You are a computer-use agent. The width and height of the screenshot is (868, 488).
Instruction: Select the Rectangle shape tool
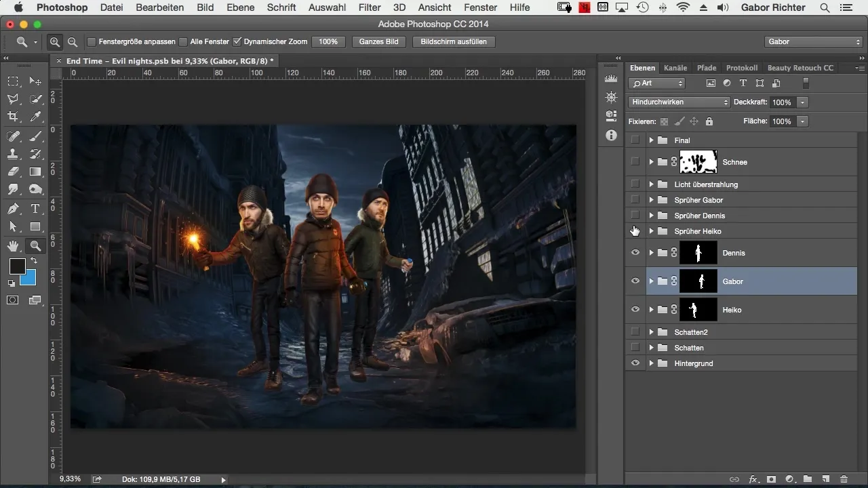click(x=36, y=226)
